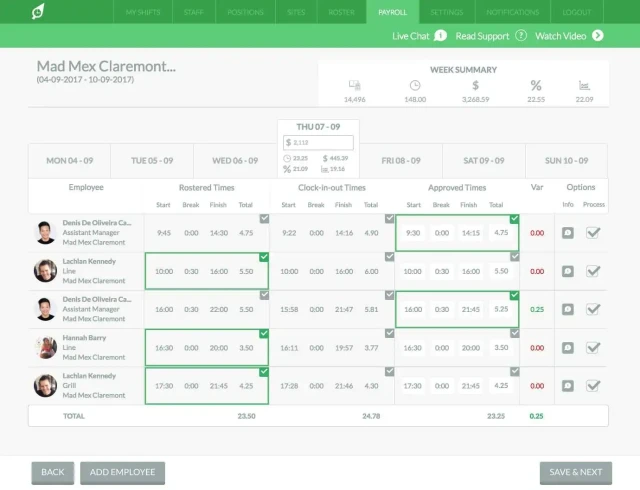This screenshot has height=490, width=640.
Task: Click the 0.25 variance in Denis 16:00 row
Action: (537, 309)
